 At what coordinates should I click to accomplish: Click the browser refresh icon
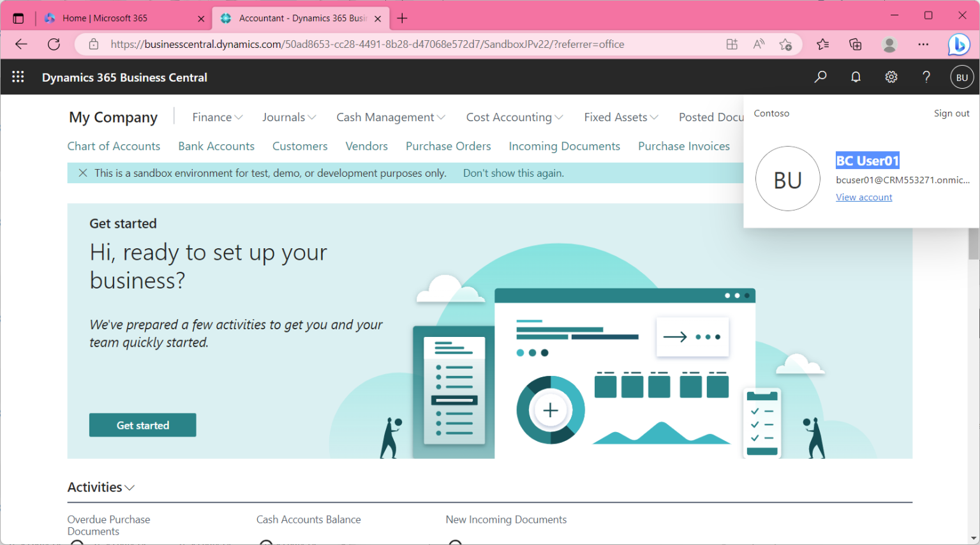pyautogui.click(x=54, y=45)
